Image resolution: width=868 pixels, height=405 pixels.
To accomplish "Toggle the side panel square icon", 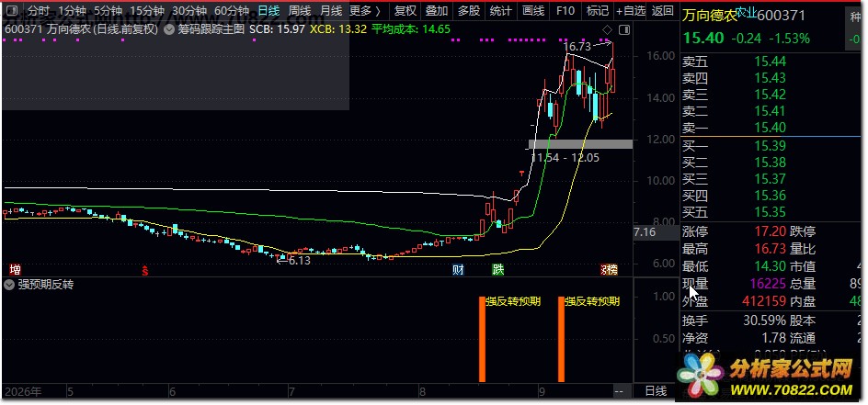I will click(624, 29).
